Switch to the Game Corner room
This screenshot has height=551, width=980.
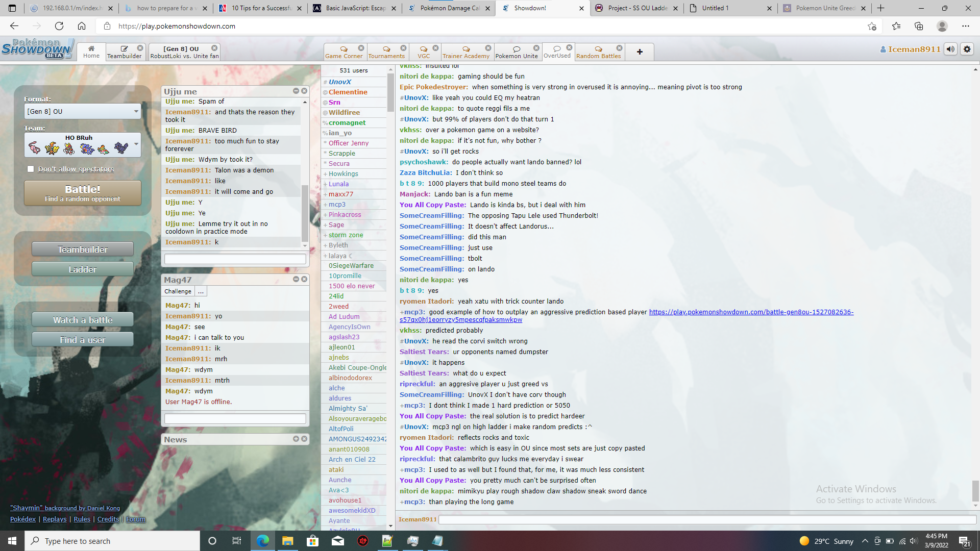point(344,52)
